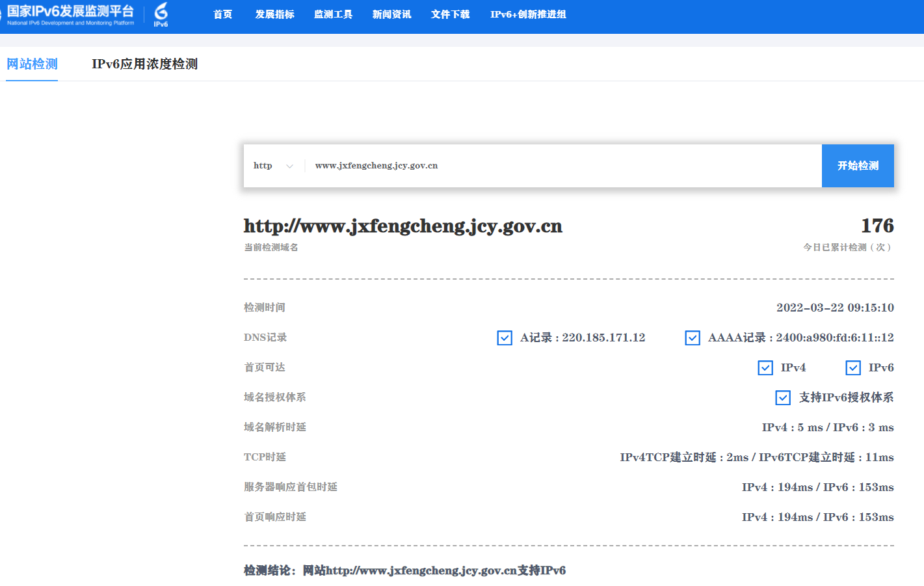The width and height of the screenshot is (924, 586).
Task: Expand the http protocol dropdown
Action: click(273, 166)
